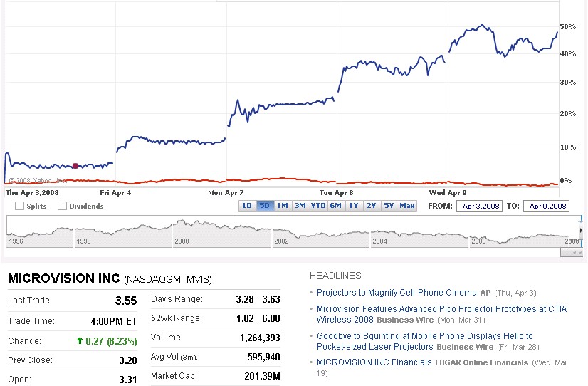This screenshot has height=386, width=588.
Task: Click the Volume value 1,264,393
Action: click(x=260, y=338)
